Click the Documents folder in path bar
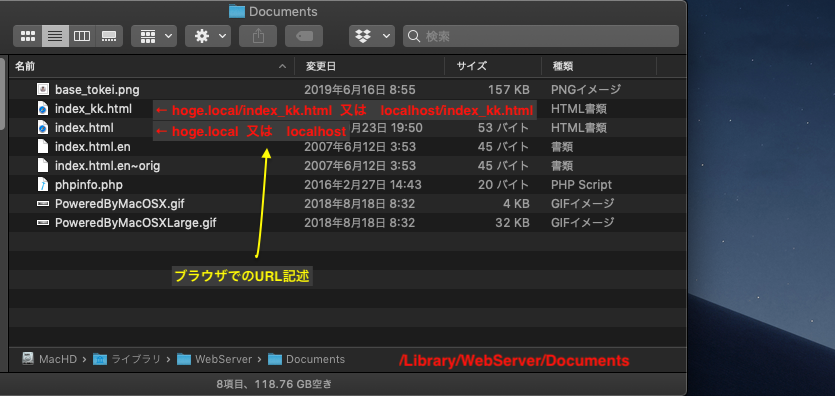 click(306, 359)
